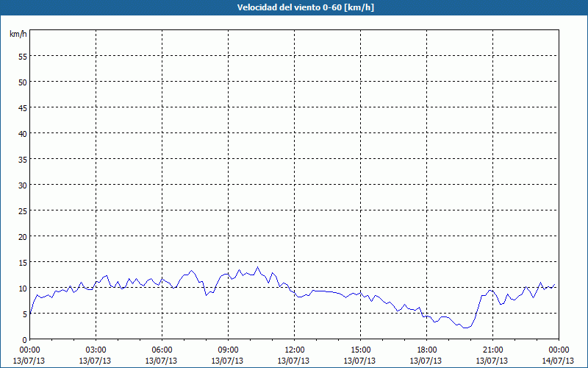588x368 pixels.
Task: Click the 10 y-axis label
Action: click(23, 289)
